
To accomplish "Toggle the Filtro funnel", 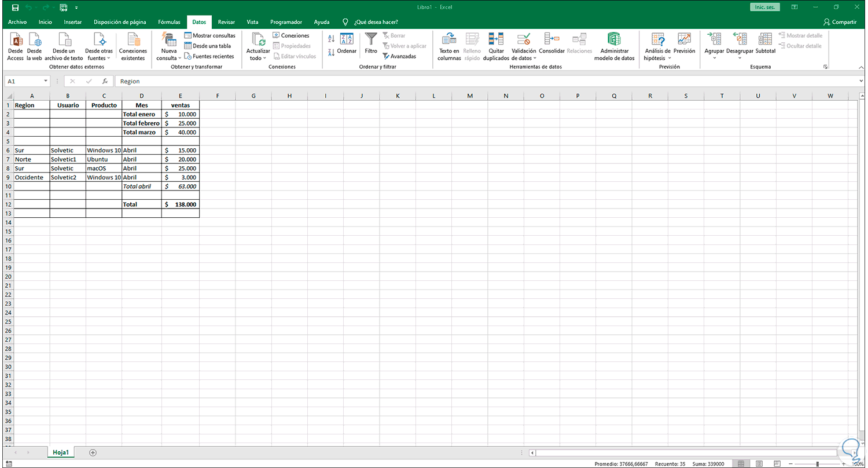I will pos(371,43).
